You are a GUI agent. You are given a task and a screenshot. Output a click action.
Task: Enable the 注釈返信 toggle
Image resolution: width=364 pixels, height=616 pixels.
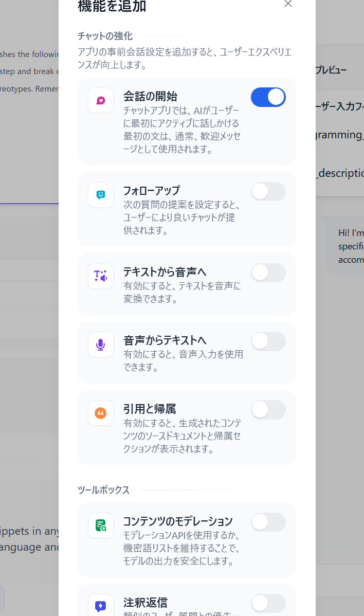(x=268, y=604)
